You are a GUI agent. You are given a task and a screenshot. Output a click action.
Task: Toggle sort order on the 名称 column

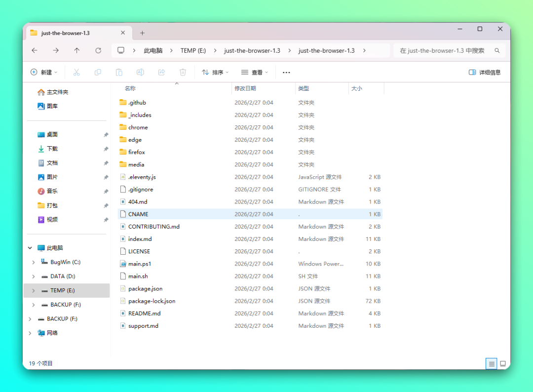(131, 88)
